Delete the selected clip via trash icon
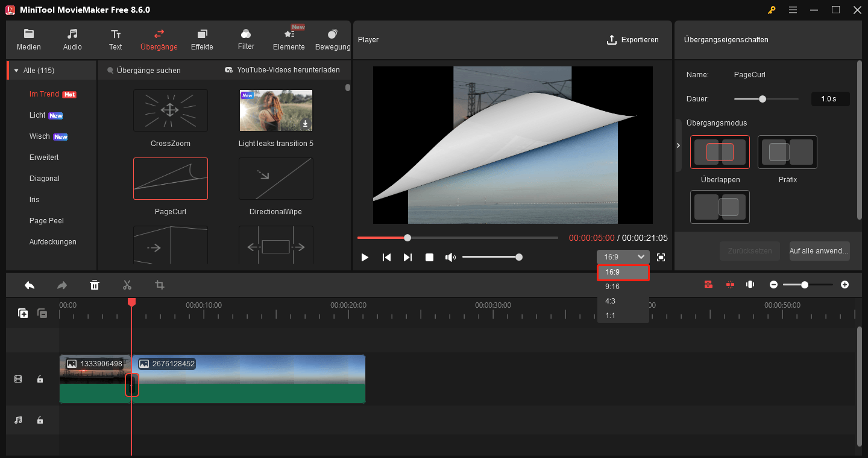Viewport: 868px width, 458px height. tap(95, 284)
